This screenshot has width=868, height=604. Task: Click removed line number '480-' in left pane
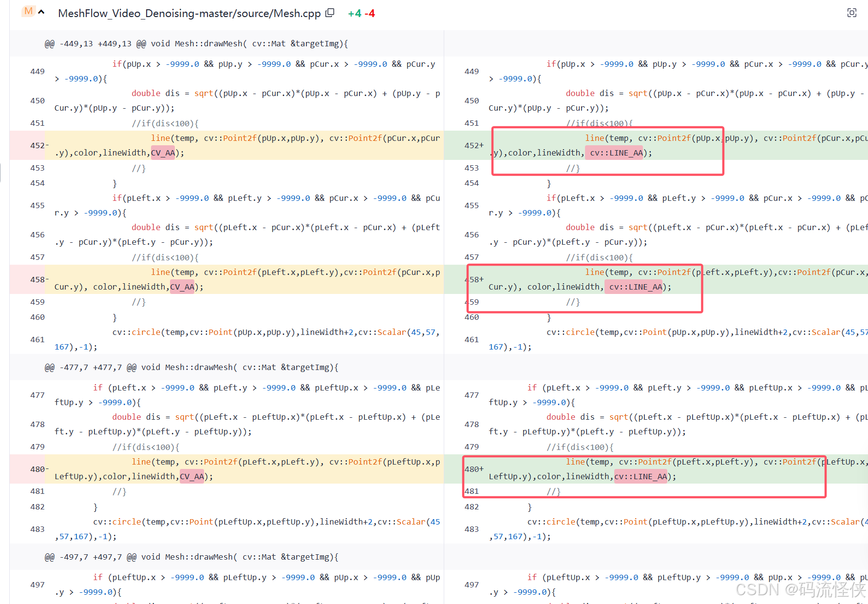point(39,469)
